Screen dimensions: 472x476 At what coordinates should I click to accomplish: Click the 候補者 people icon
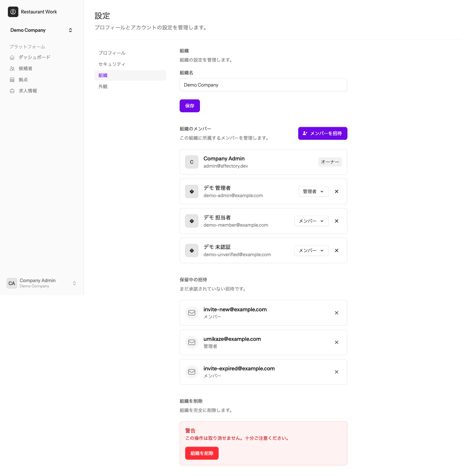(x=12, y=69)
